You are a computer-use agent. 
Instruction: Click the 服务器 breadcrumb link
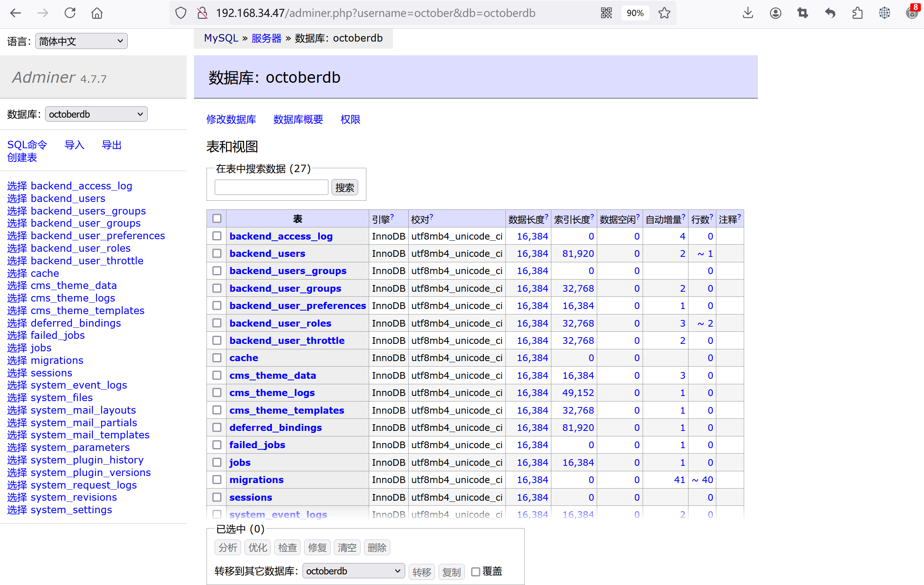pyautogui.click(x=266, y=38)
